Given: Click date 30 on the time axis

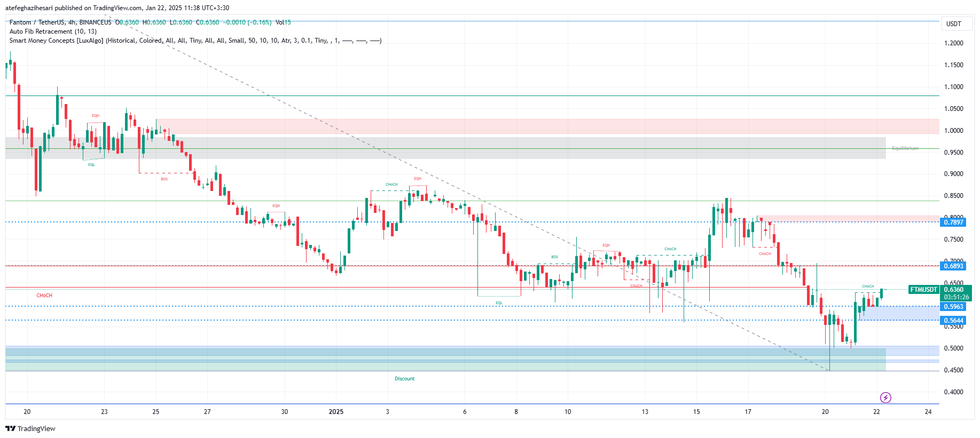Looking at the screenshot, I should point(285,412).
